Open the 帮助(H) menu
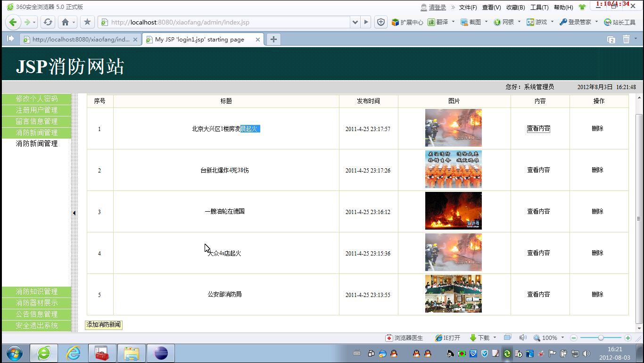Screen dimensions: 644x363 pos(563,7)
